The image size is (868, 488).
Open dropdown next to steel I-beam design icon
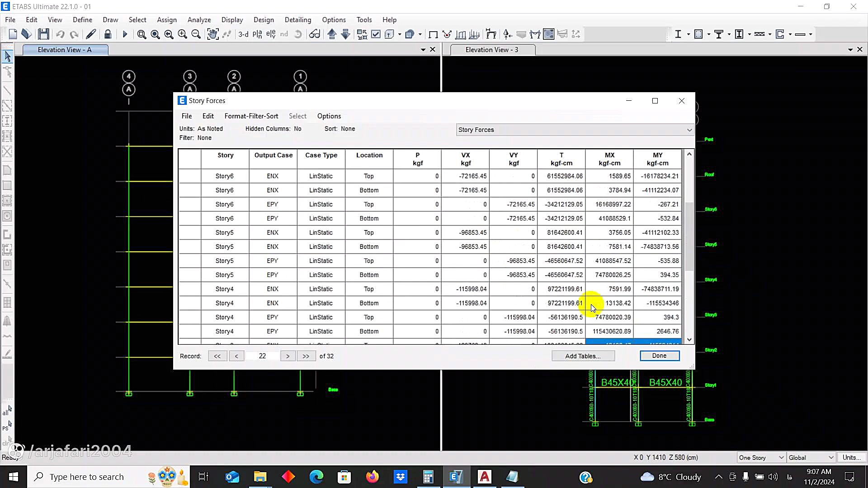click(x=689, y=34)
